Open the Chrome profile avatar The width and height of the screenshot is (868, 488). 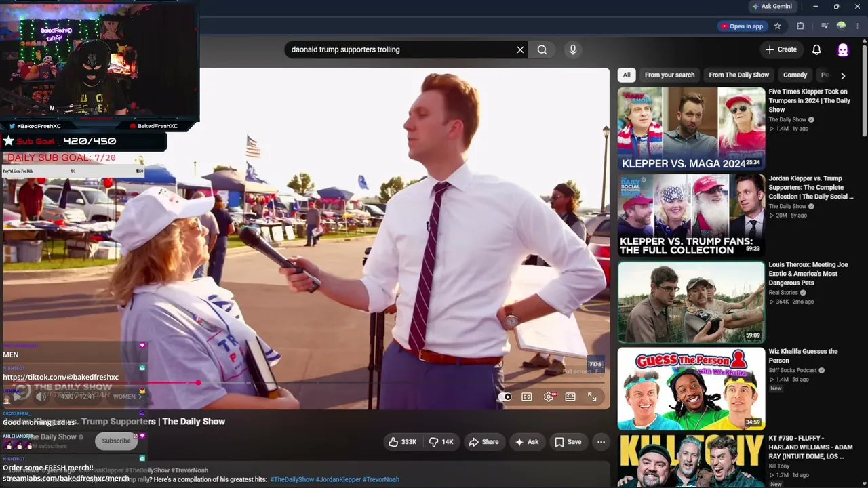coord(842,26)
